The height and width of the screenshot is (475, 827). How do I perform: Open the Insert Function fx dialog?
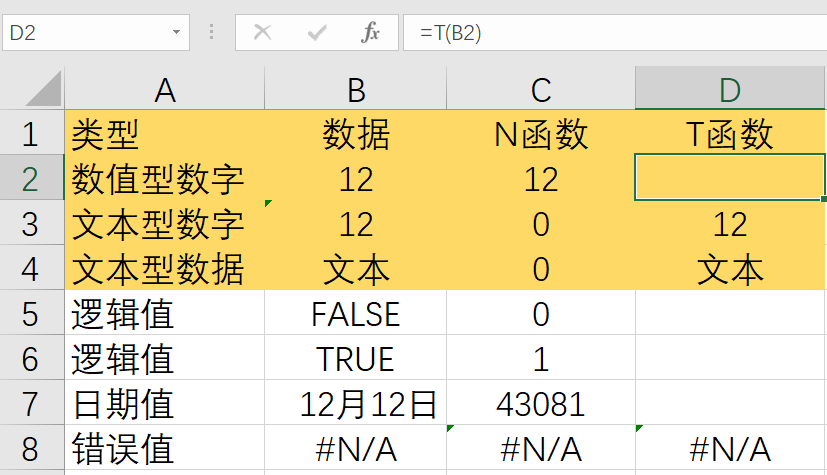370,33
